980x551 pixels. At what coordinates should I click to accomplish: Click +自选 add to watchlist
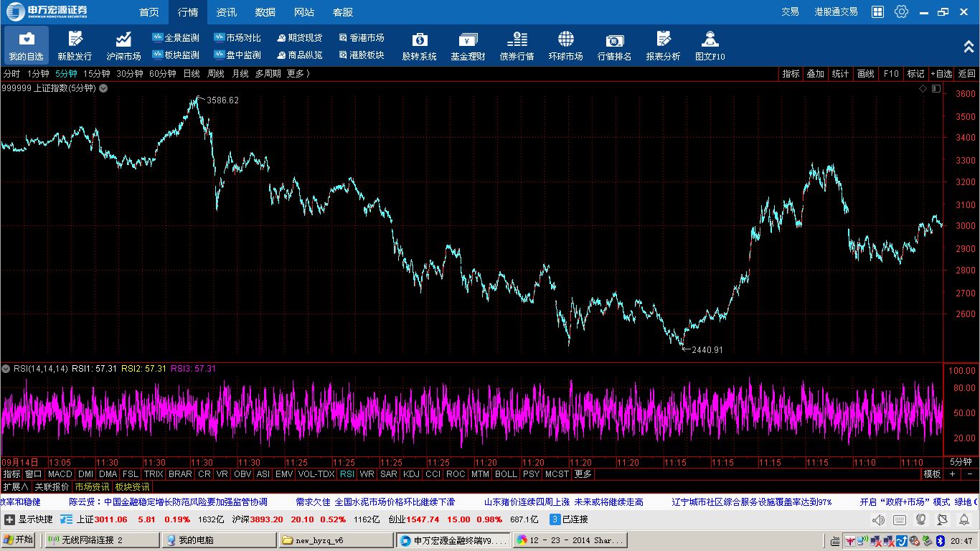pyautogui.click(x=941, y=73)
